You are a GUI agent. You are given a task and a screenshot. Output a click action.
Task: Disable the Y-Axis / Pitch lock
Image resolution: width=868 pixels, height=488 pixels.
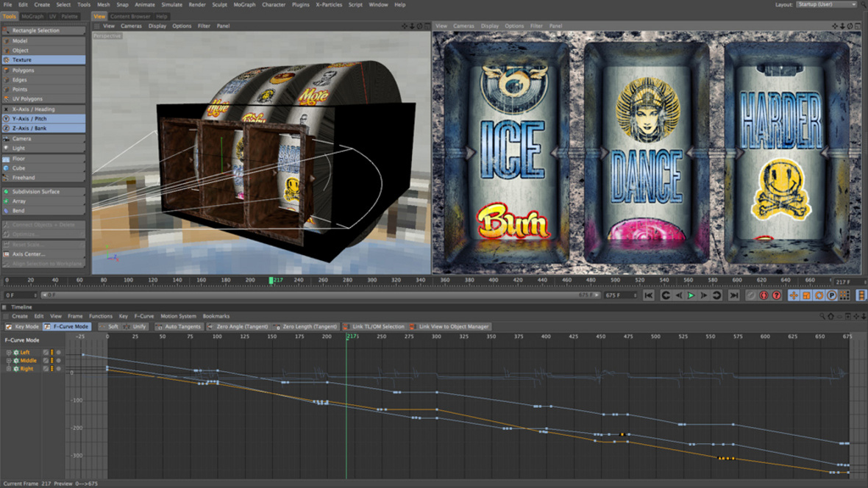click(43, 118)
